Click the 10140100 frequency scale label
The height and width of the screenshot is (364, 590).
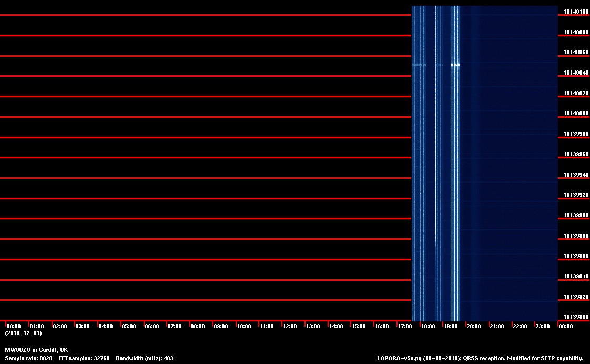(576, 12)
